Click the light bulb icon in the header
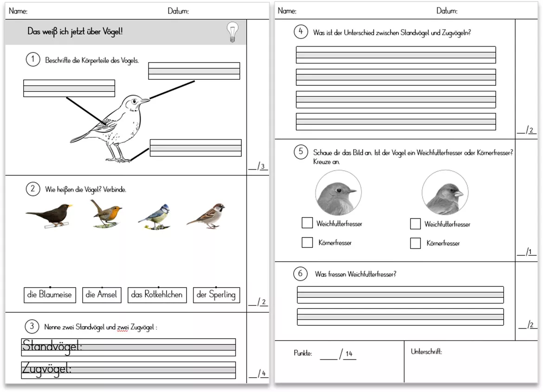This screenshot has width=543, height=392. click(x=233, y=32)
